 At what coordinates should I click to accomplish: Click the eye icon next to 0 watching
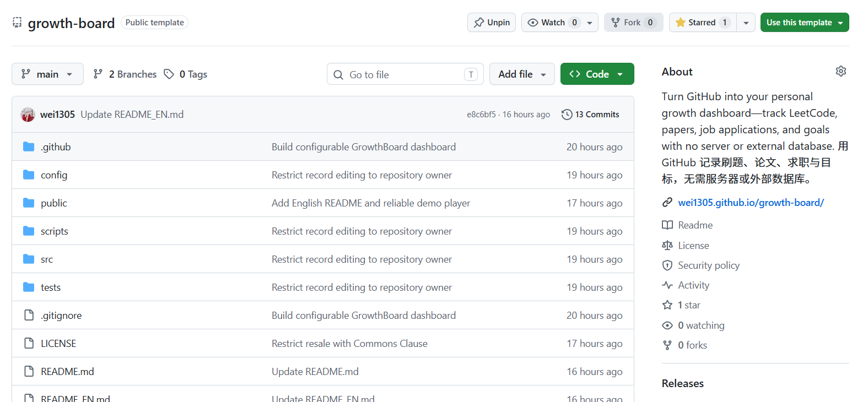pos(667,325)
